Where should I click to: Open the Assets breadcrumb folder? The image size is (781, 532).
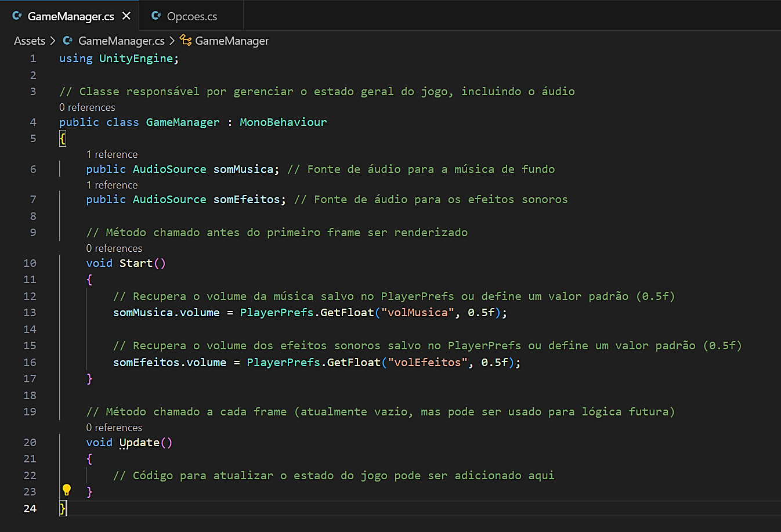[30, 41]
